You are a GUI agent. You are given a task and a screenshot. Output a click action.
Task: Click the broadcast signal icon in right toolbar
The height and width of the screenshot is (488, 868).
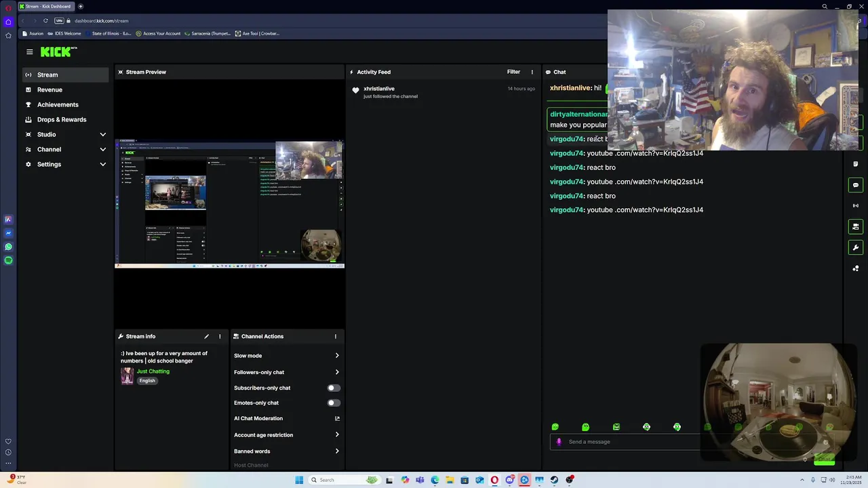point(856,205)
